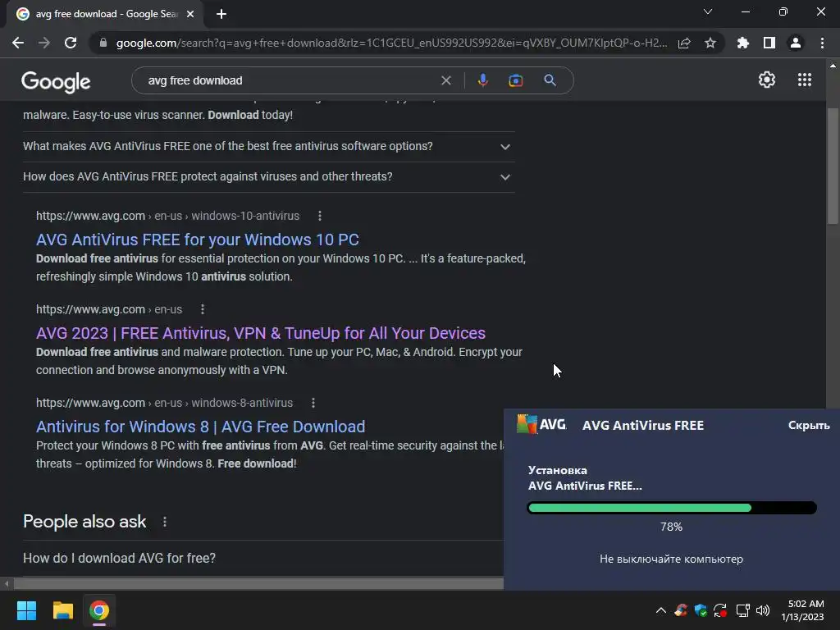Click the vertical page scrollbar thumb
Screen dimensions: 840x630
tap(833, 166)
